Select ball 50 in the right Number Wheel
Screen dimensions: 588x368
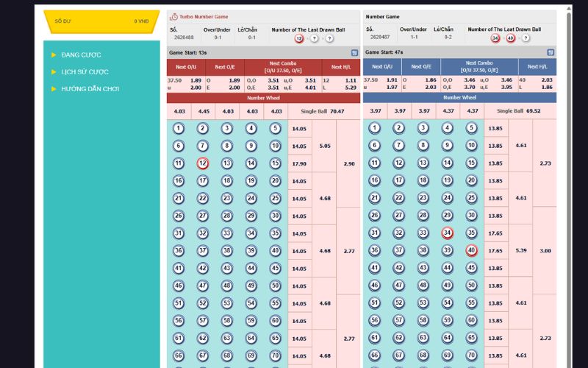coord(471,286)
